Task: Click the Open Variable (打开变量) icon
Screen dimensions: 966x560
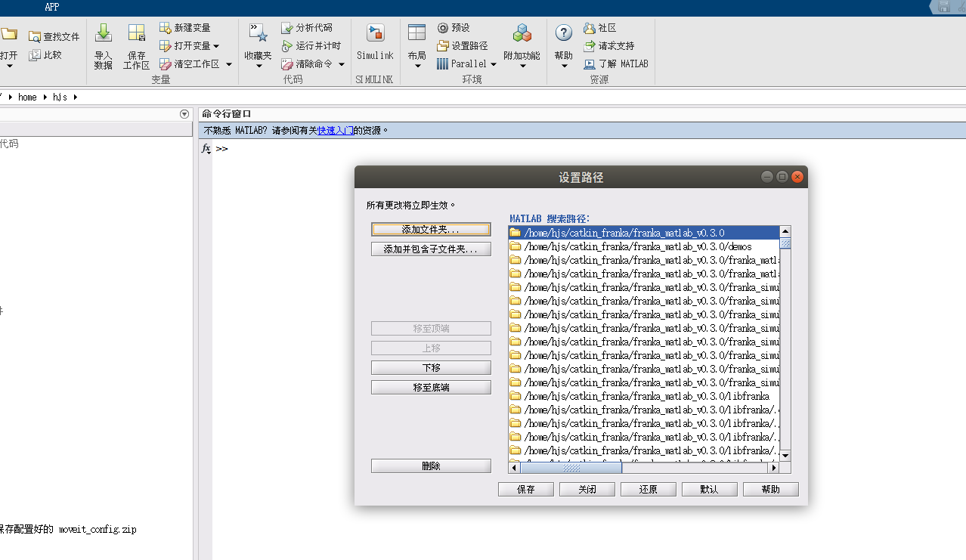Action: tap(166, 45)
